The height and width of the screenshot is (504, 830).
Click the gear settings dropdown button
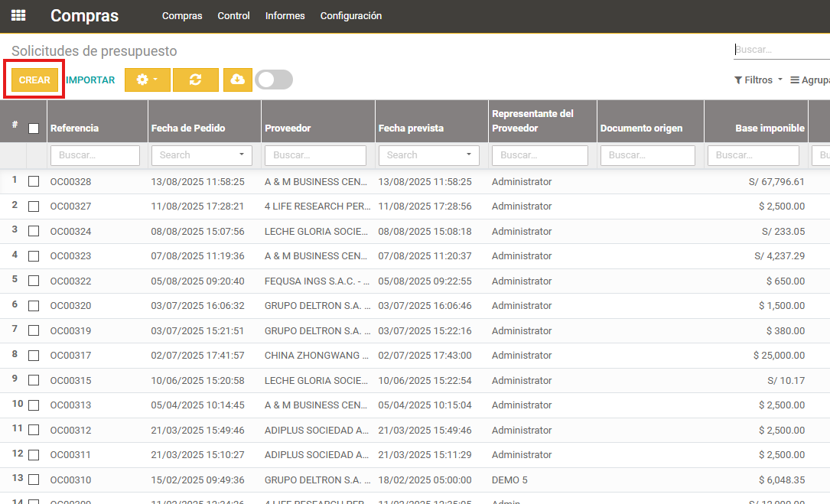[x=147, y=80]
